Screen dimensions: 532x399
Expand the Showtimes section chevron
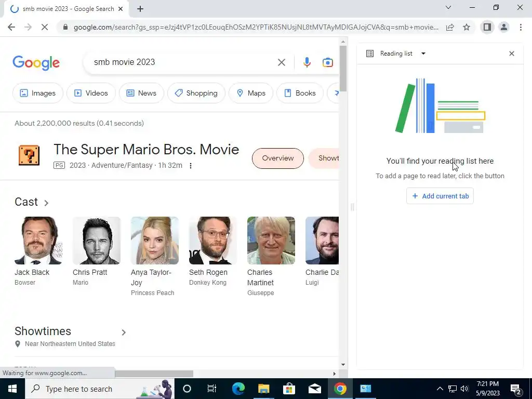coord(124,332)
